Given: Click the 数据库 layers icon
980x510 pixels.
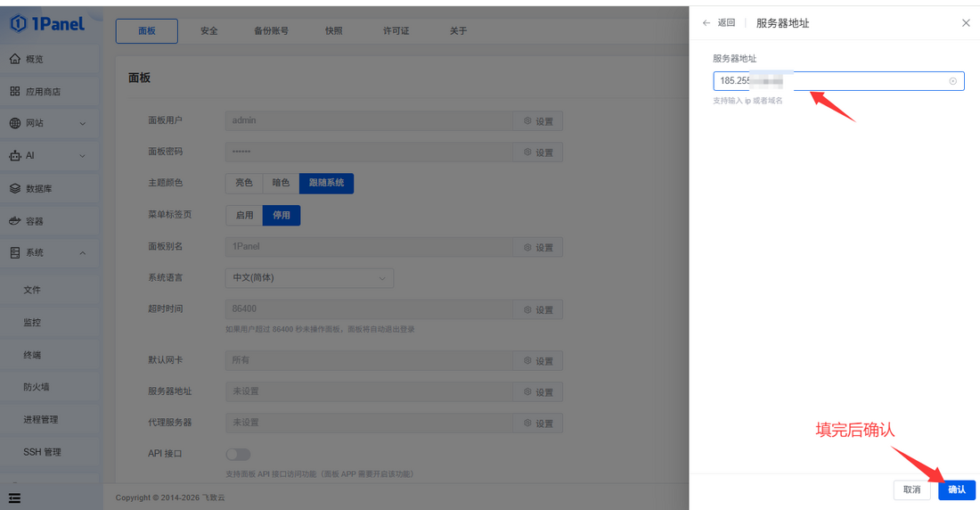Looking at the screenshot, I should [15, 188].
